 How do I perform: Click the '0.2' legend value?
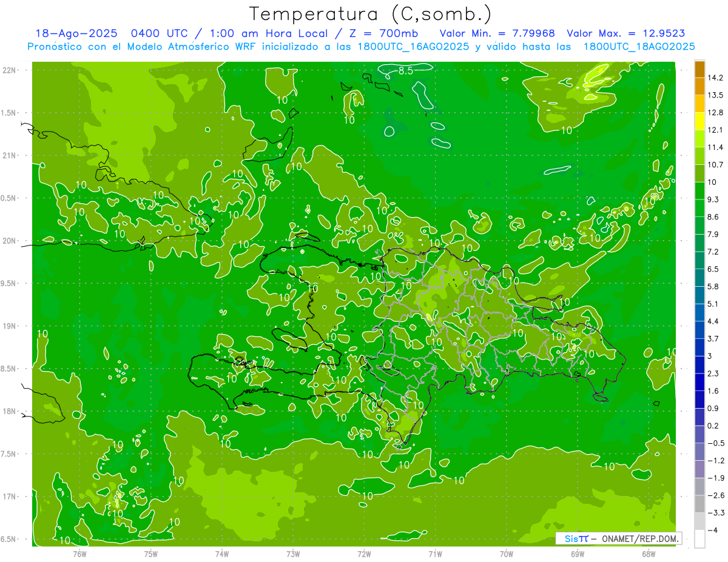coord(713,426)
